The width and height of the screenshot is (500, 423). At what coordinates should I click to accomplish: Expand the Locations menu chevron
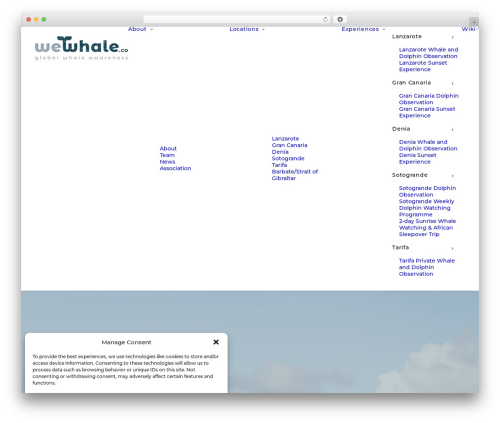coord(263,29)
